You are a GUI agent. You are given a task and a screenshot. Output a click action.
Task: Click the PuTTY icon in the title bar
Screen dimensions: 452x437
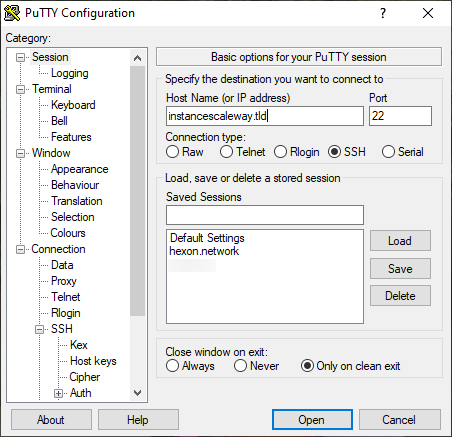click(12, 13)
